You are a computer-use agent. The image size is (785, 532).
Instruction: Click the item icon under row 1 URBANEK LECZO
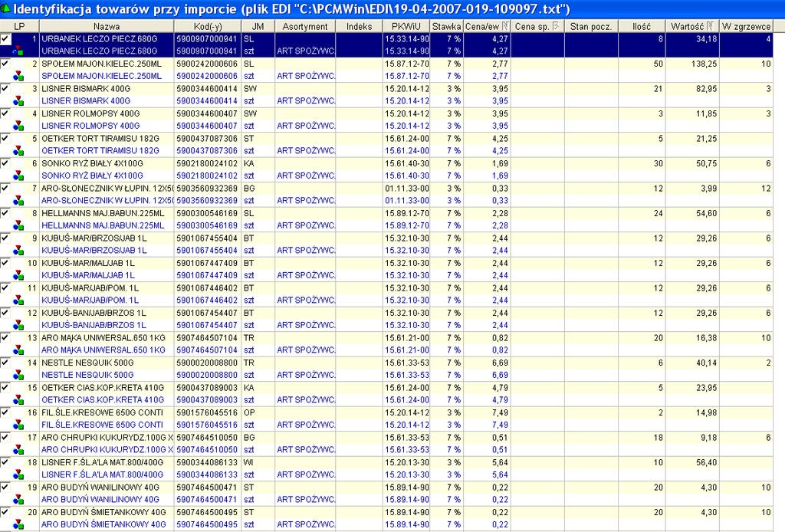click(x=18, y=51)
